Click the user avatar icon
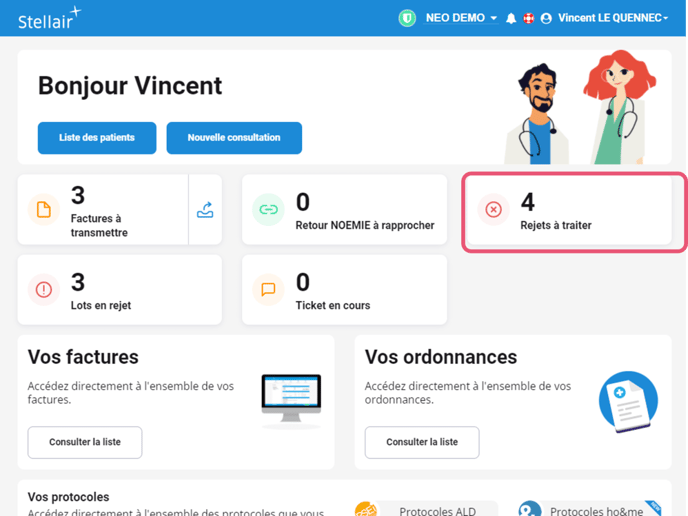Screen dimensions: 688x516 click(x=546, y=19)
